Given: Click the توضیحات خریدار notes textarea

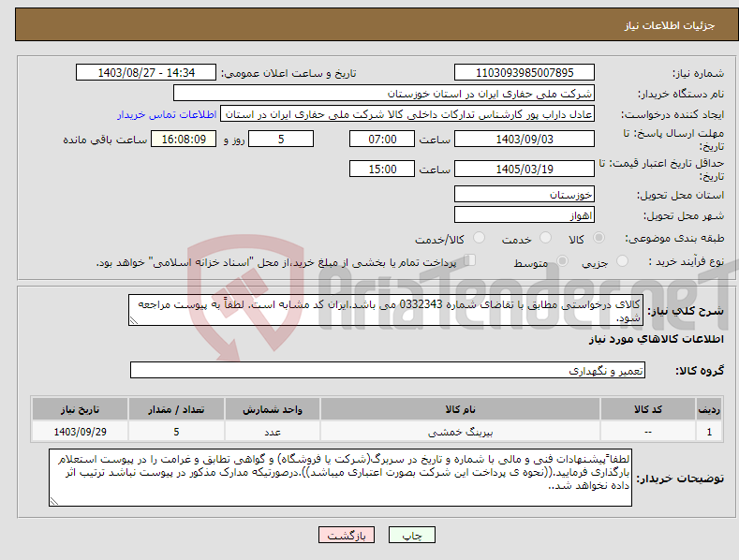Looking at the screenshot, I should tap(340, 478).
